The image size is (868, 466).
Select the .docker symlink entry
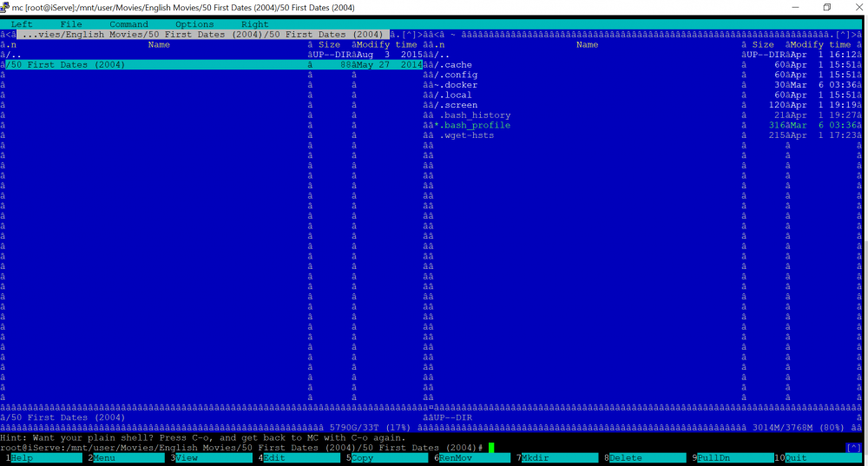tap(456, 85)
